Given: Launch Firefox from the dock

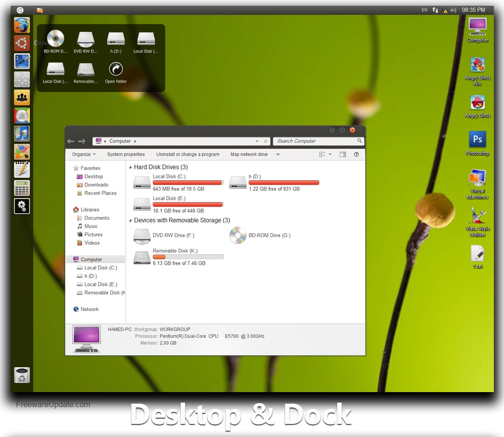Looking at the screenshot, I should click(x=22, y=25).
